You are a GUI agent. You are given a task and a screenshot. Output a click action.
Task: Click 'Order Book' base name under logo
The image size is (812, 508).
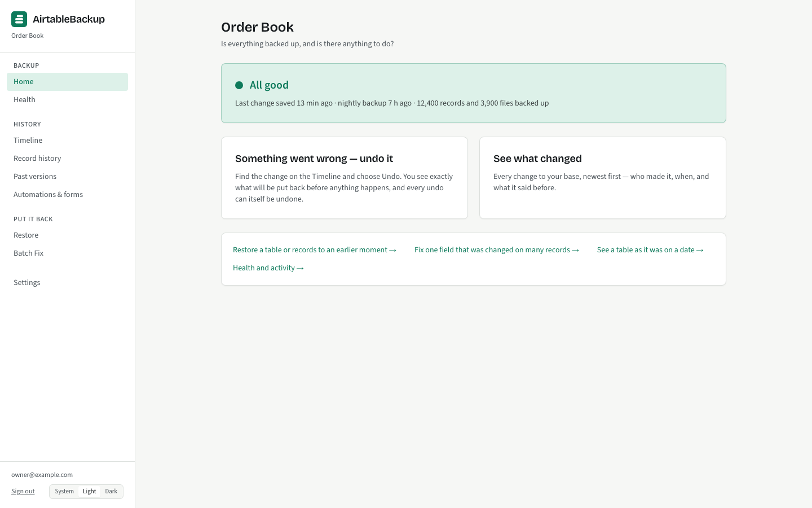(x=27, y=36)
